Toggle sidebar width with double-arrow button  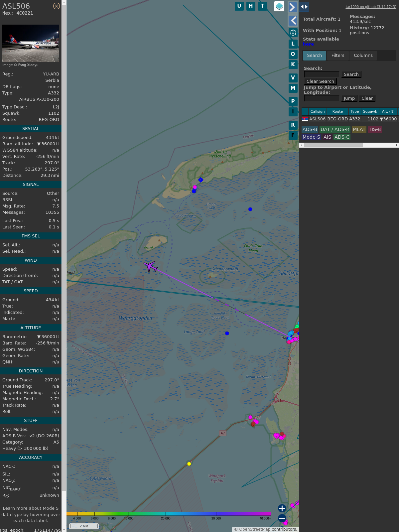tap(304, 7)
